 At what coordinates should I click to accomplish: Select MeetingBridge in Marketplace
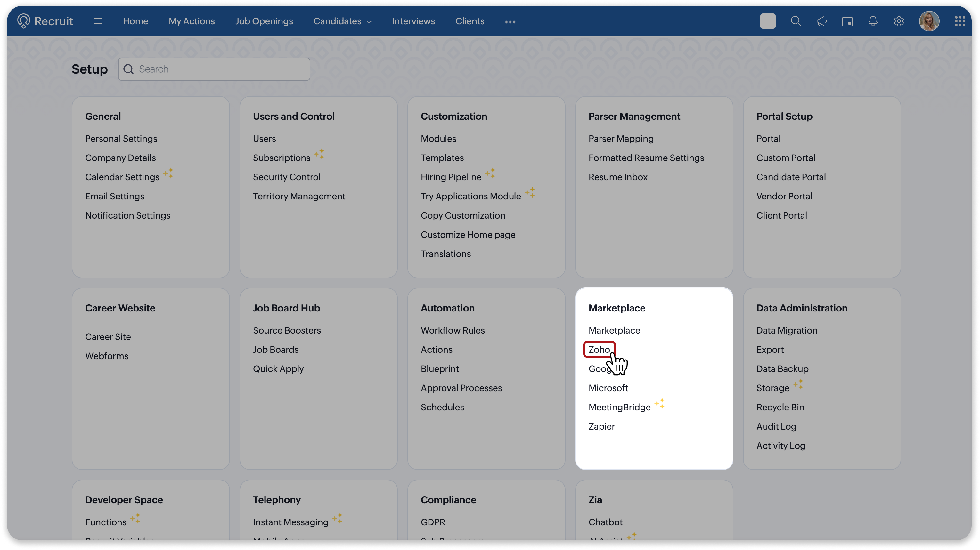[x=619, y=407]
